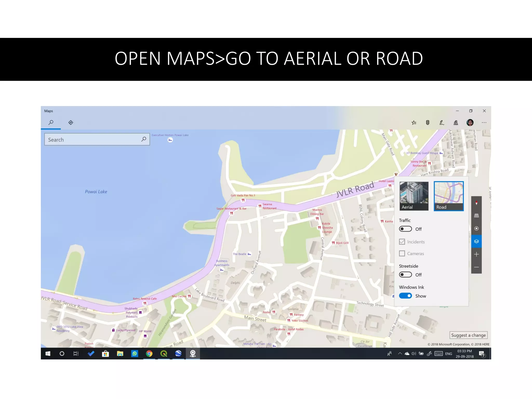
Task: Select the Aerial map view thumbnail
Action: click(414, 196)
